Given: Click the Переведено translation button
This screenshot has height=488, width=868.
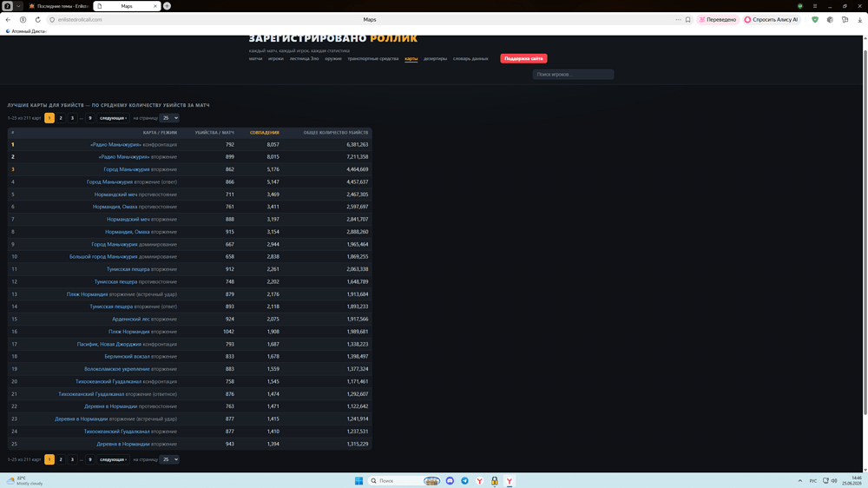Looking at the screenshot, I should coord(718,19).
